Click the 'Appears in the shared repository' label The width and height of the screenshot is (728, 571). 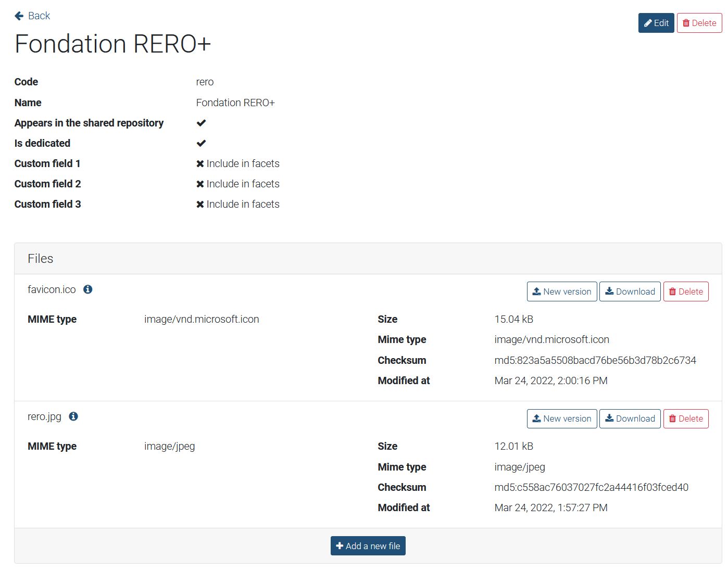click(x=89, y=123)
